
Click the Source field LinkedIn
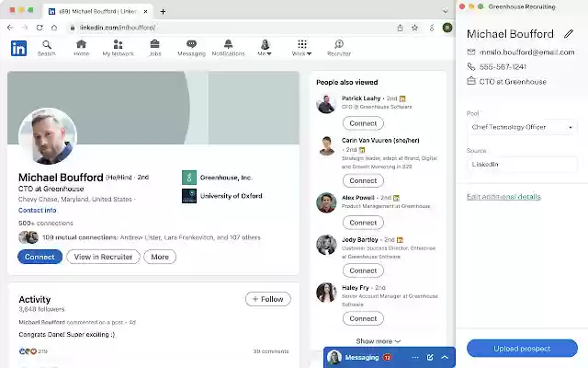point(522,165)
